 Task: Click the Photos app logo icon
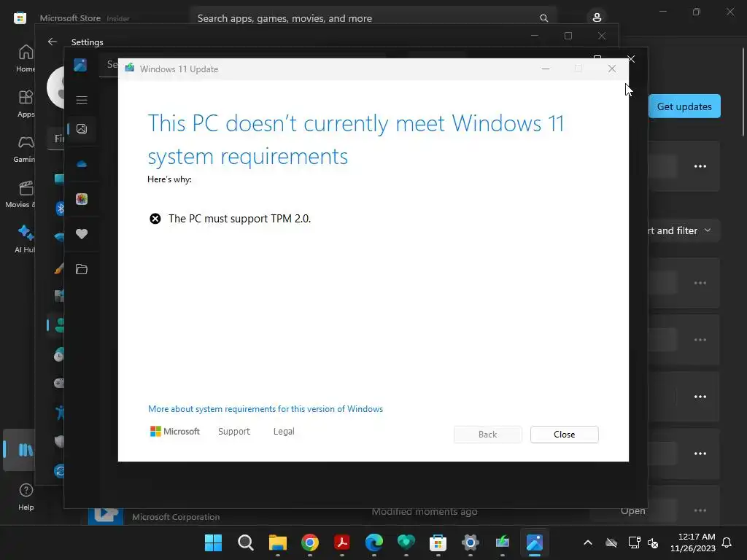(80, 65)
